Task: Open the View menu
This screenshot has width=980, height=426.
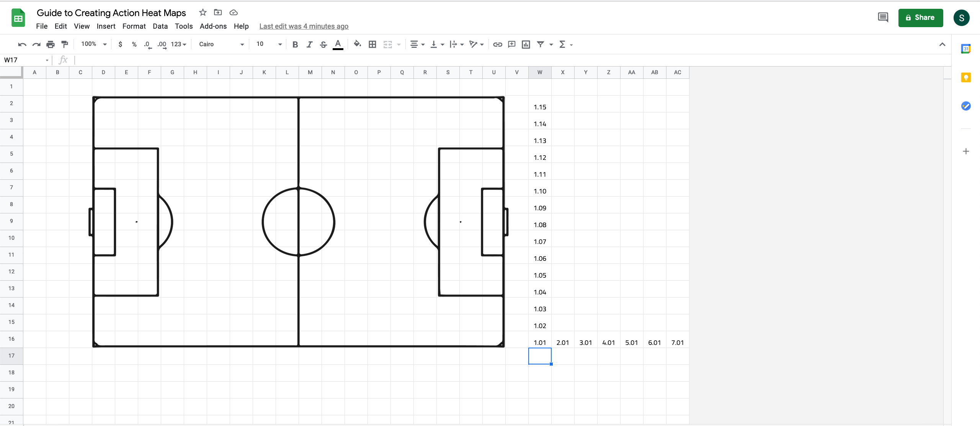Action: [x=82, y=26]
